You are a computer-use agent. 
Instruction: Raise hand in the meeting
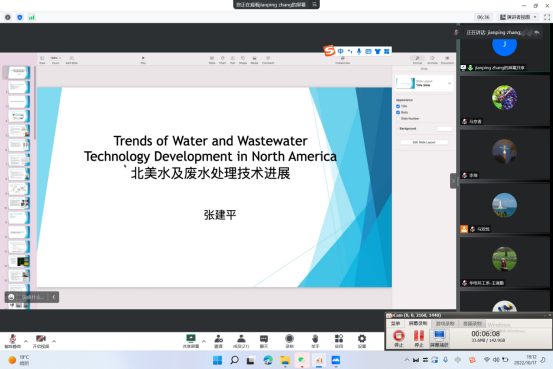pos(315,341)
